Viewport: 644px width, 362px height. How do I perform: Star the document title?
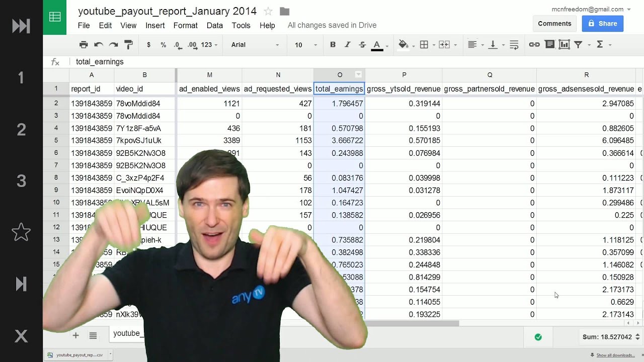click(x=268, y=11)
